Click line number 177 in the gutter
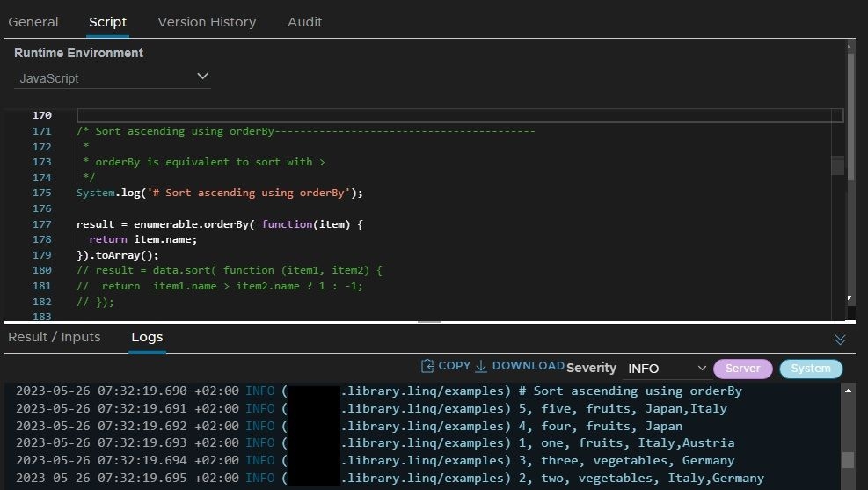 pyautogui.click(x=41, y=224)
